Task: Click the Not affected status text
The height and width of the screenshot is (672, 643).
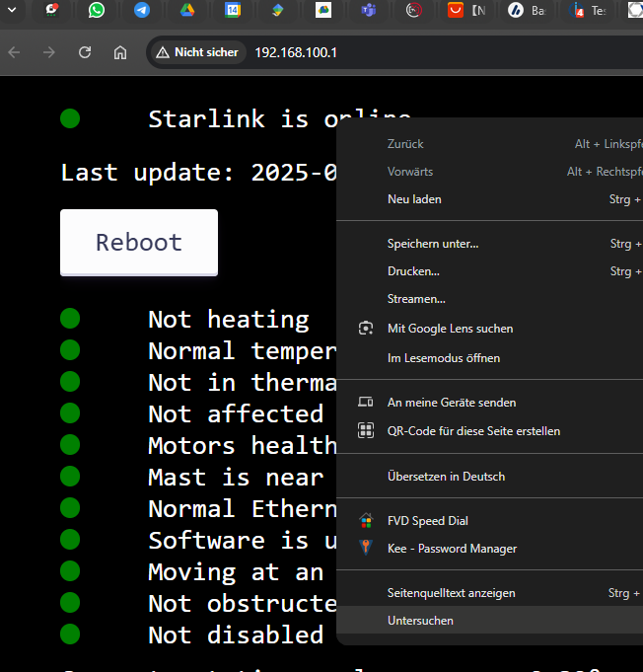Action: pos(236,414)
